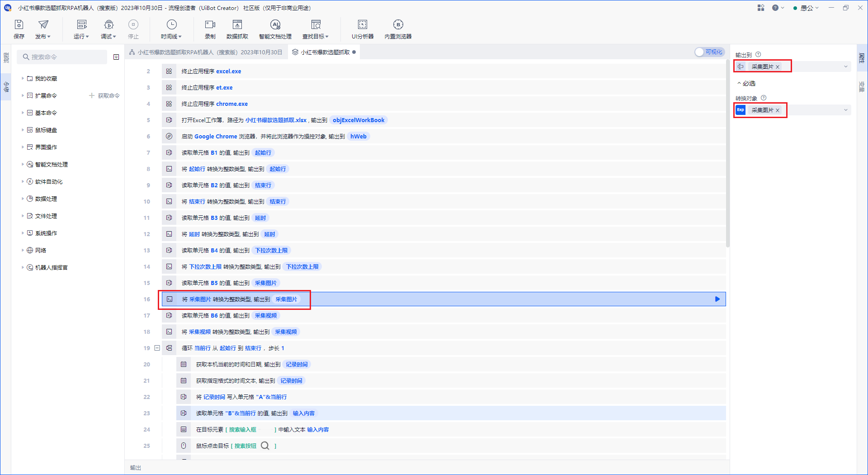This screenshot has height=475, width=868.
Task: Open the 发布 publish menu
Action: 43,29
